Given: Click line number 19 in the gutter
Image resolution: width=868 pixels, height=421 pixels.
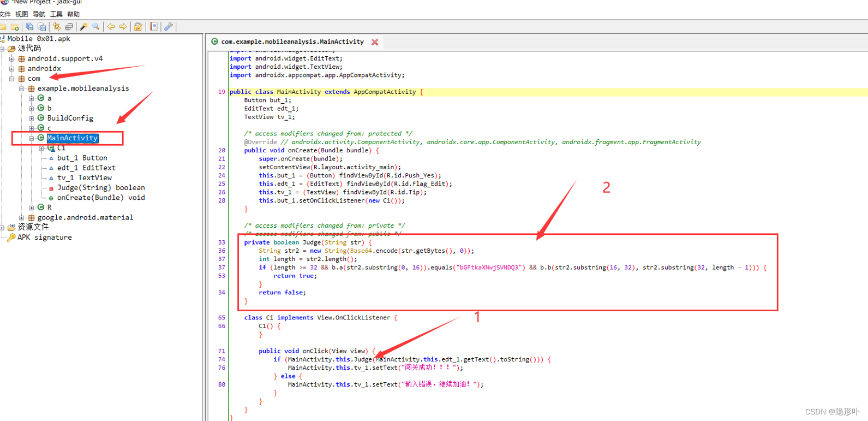Looking at the screenshot, I should pos(222,92).
